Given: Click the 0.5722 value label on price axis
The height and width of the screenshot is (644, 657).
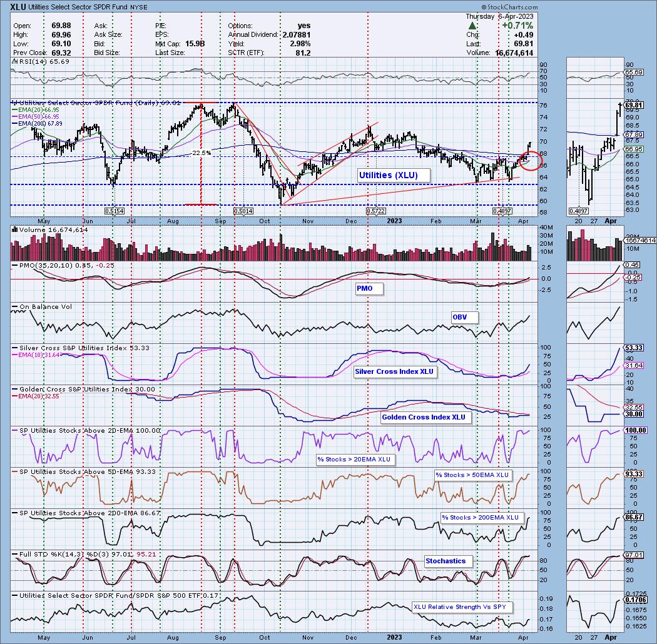Looking at the screenshot, I should tap(376, 211).
